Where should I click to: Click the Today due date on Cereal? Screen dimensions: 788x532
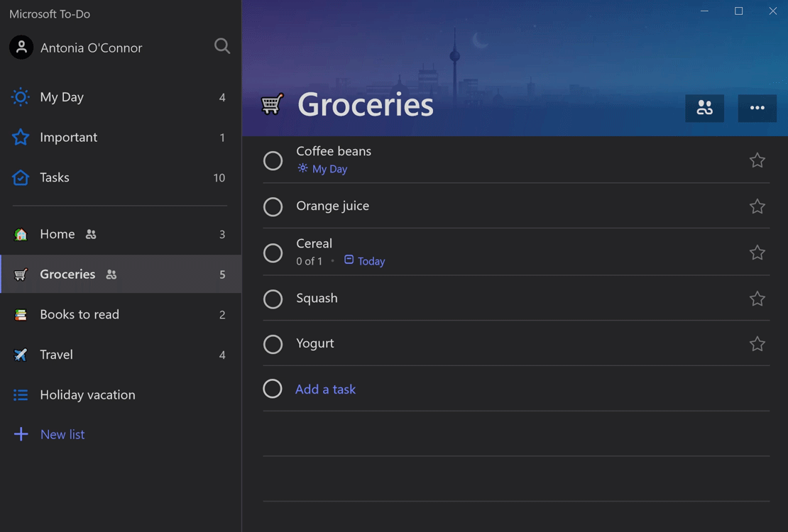[x=370, y=261]
